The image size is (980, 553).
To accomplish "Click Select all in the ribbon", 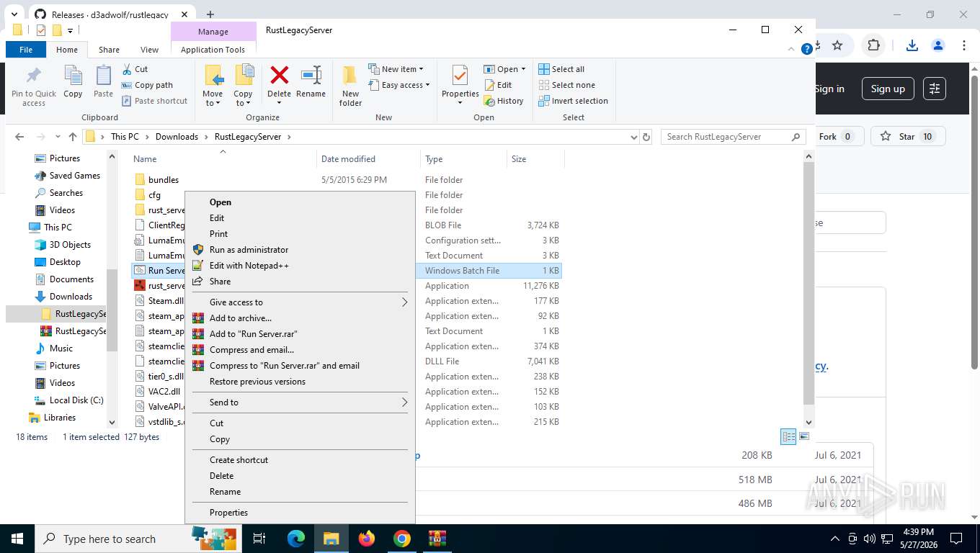I will point(561,69).
